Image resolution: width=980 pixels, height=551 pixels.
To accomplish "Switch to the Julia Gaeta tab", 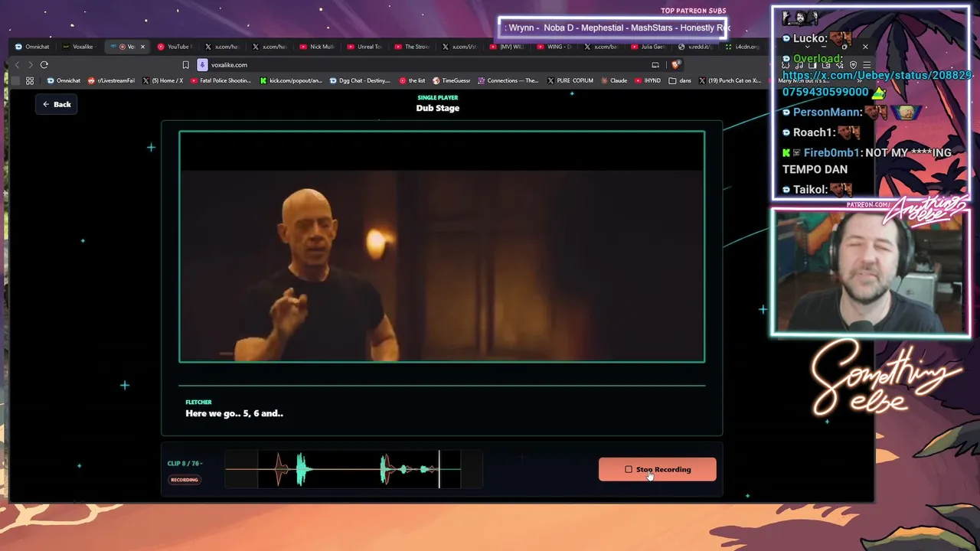I will click(x=650, y=47).
